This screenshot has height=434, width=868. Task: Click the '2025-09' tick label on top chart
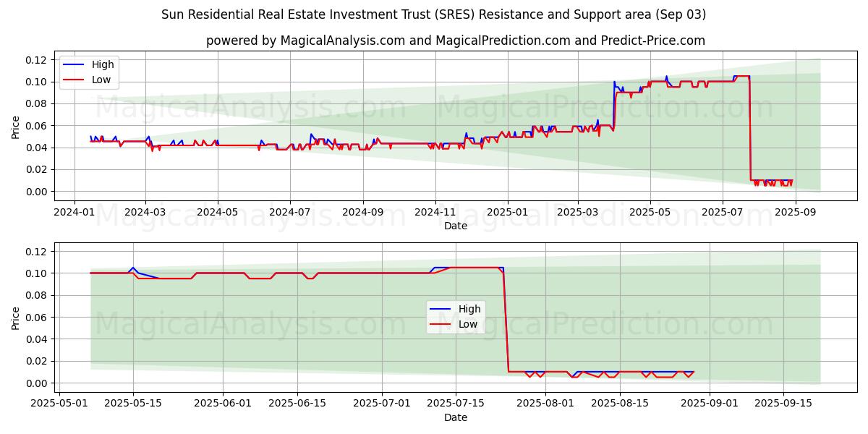click(796, 211)
